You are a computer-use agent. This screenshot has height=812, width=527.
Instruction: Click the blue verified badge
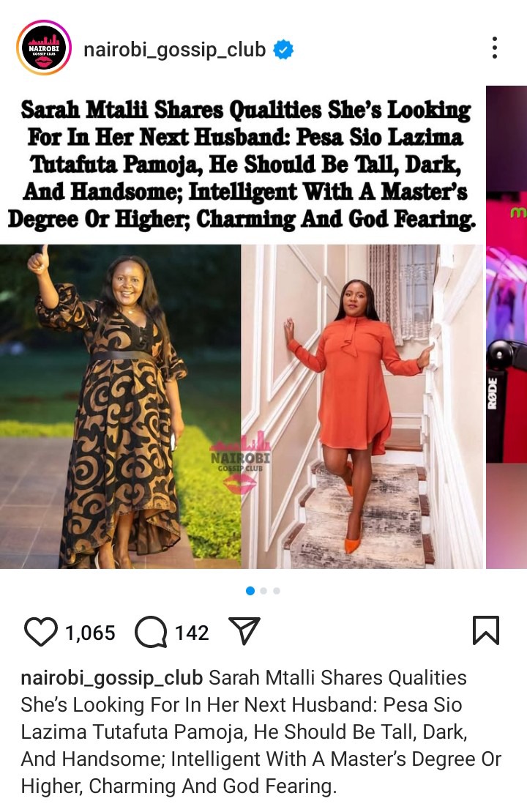pos(283,49)
